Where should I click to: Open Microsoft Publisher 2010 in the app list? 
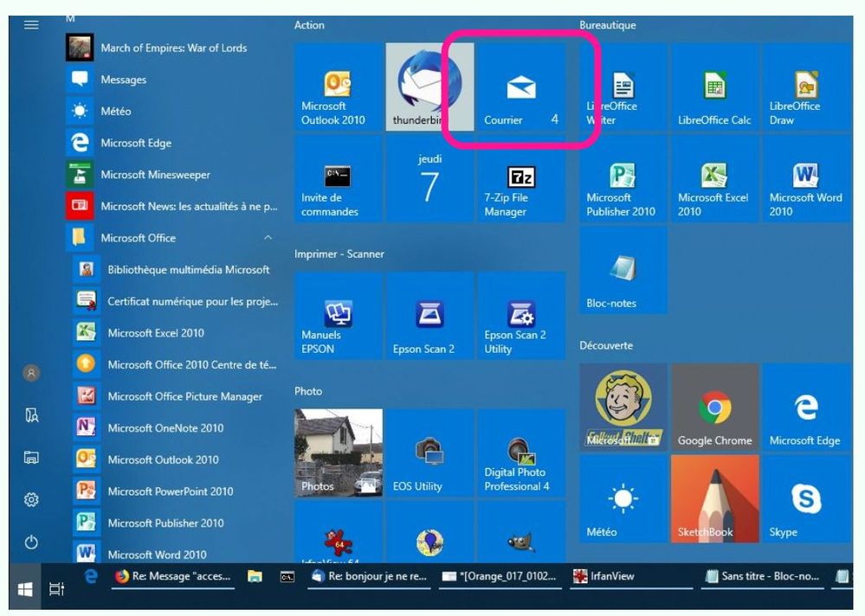tap(178, 523)
